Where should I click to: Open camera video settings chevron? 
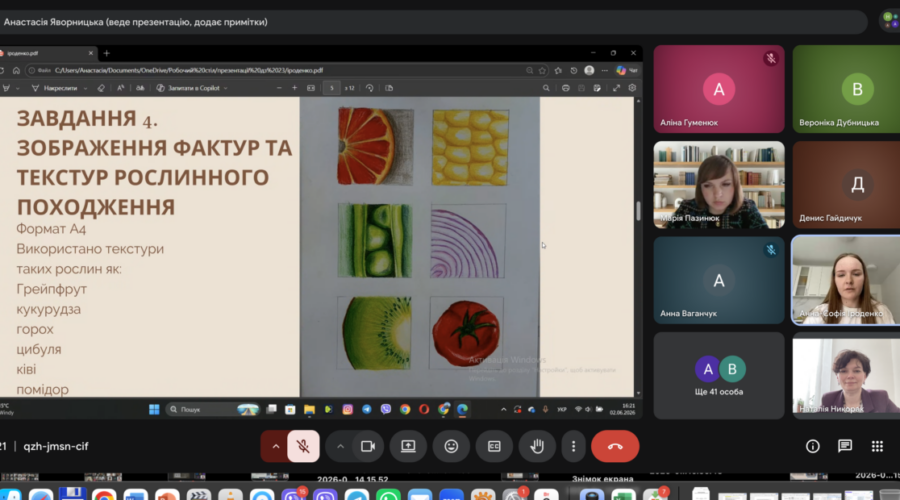point(340,446)
